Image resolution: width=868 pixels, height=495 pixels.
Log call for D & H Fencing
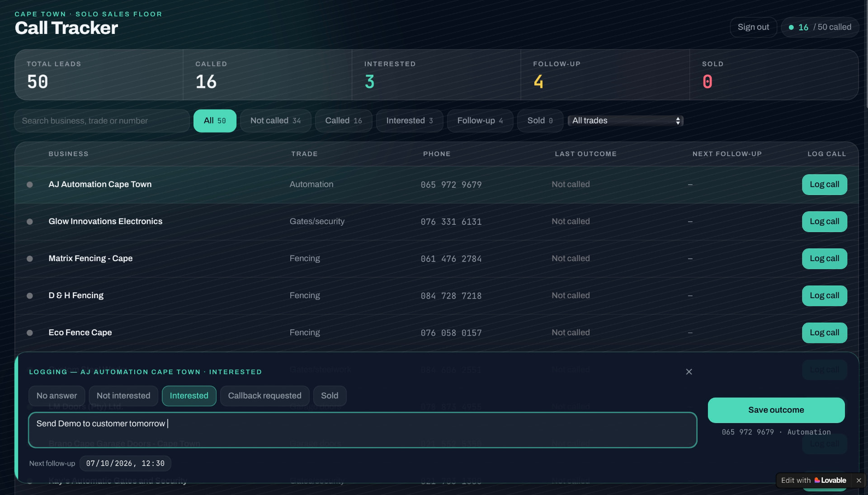click(824, 296)
